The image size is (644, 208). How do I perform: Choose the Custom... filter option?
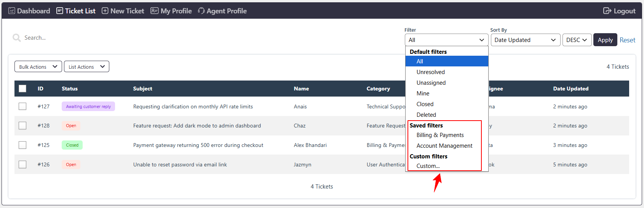coord(447,166)
